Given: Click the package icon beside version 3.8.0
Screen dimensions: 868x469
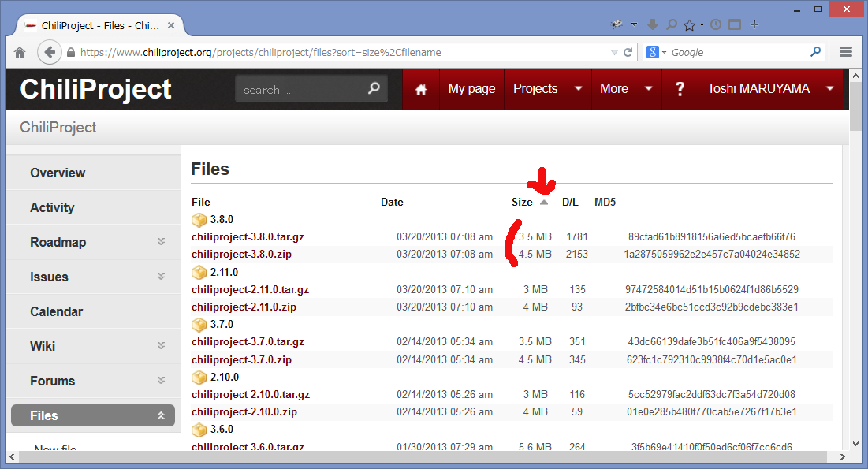Looking at the screenshot, I should click(199, 220).
